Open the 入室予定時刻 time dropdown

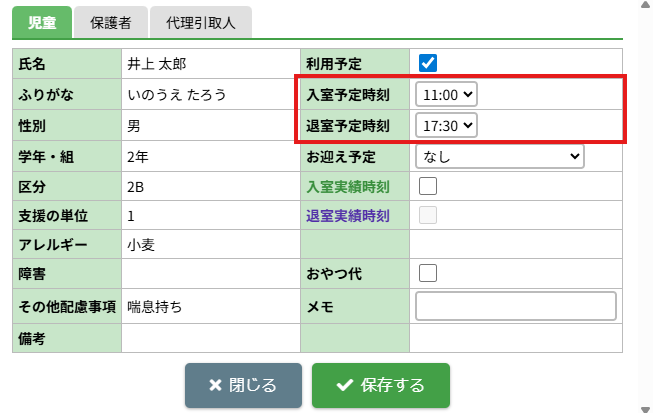[447, 94]
